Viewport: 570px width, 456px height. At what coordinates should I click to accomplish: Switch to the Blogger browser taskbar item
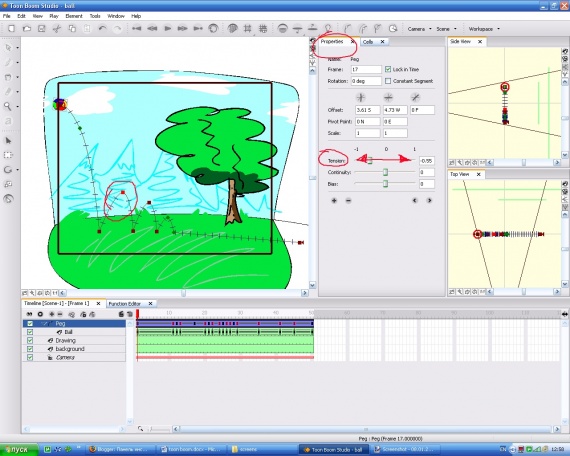(x=121, y=450)
